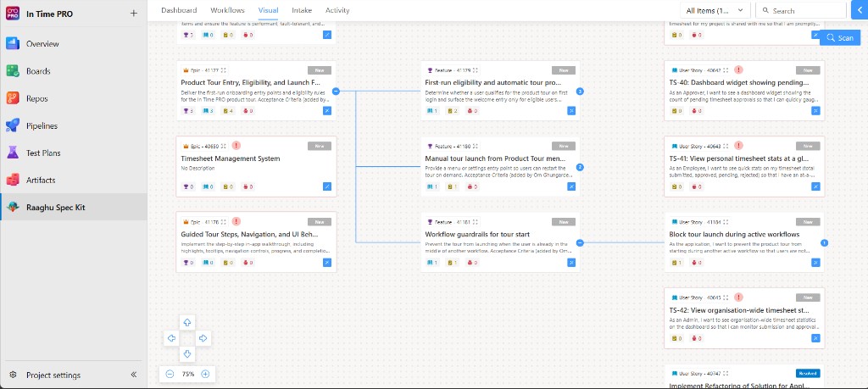The image size is (868, 389).
Task: Open the Intake tab
Action: (302, 10)
